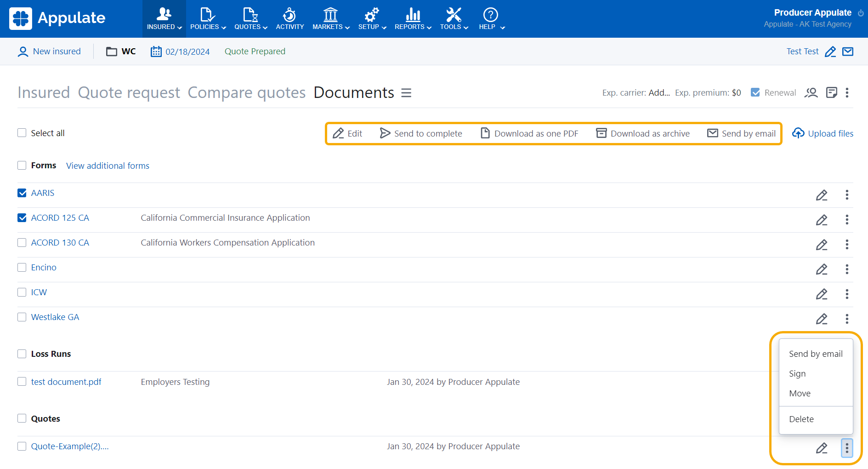Screen dimensions: 868x469
Task: Open View additional forms link
Action: point(107,166)
